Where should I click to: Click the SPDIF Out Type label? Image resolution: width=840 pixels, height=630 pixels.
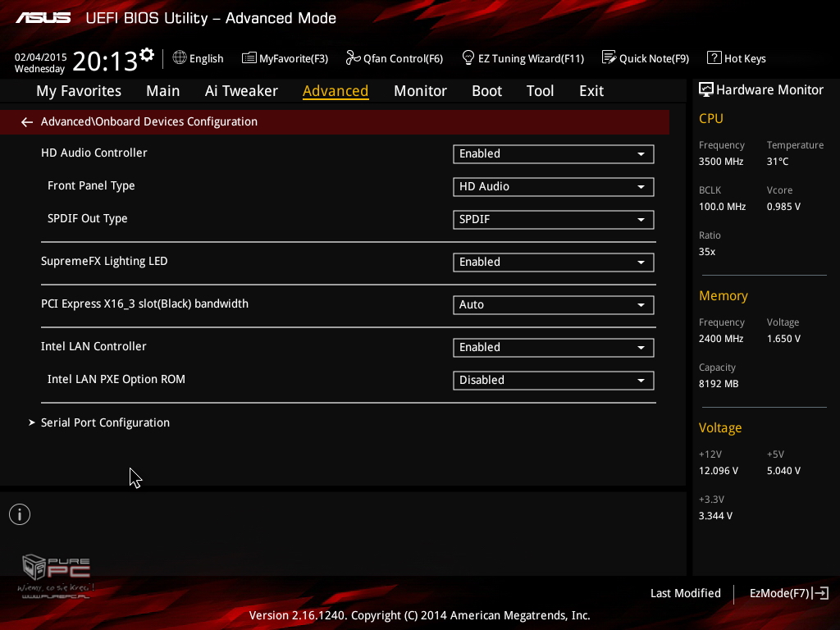point(87,218)
